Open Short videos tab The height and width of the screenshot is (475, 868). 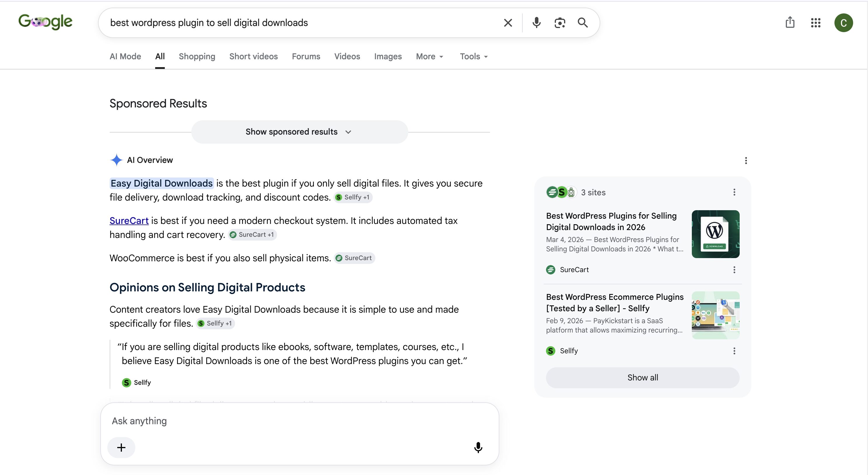(x=254, y=56)
